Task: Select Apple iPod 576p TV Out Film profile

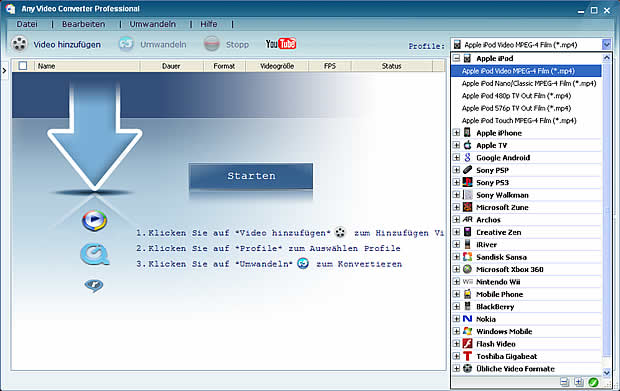Action: [516, 108]
